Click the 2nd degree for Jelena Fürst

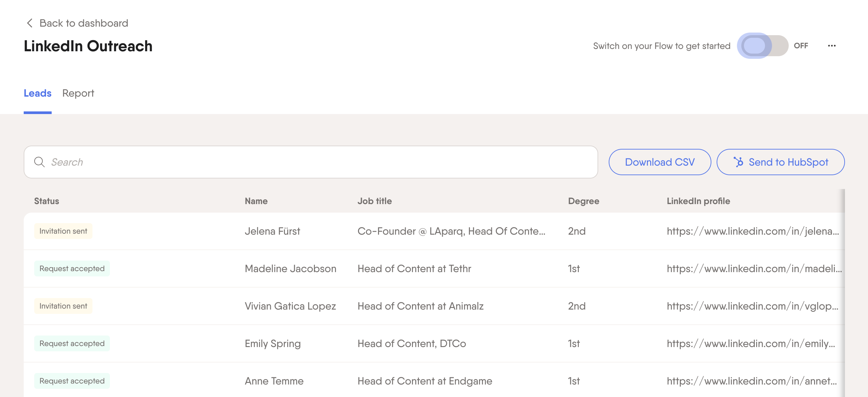[576, 231]
